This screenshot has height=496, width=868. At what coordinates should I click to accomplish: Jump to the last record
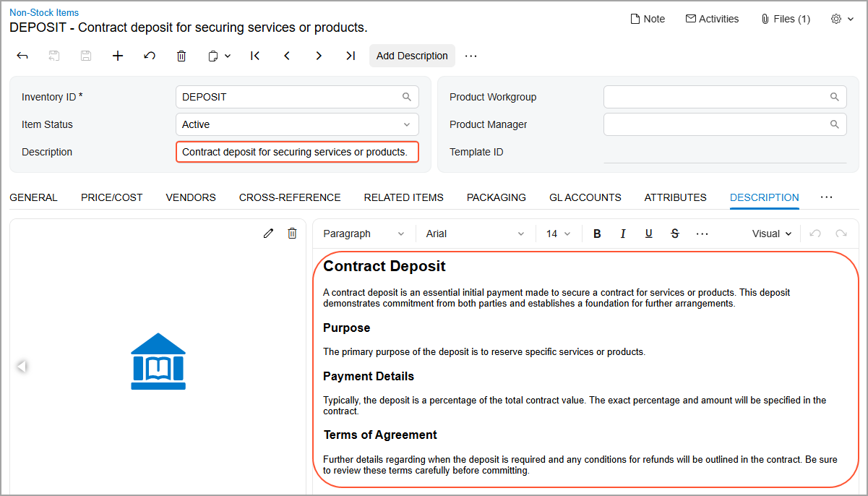[351, 56]
